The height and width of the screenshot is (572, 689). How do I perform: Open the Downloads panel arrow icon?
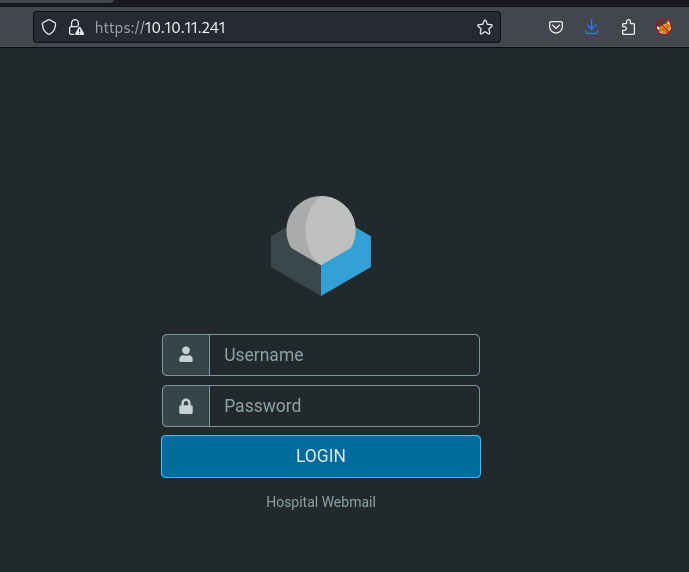coord(591,27)
